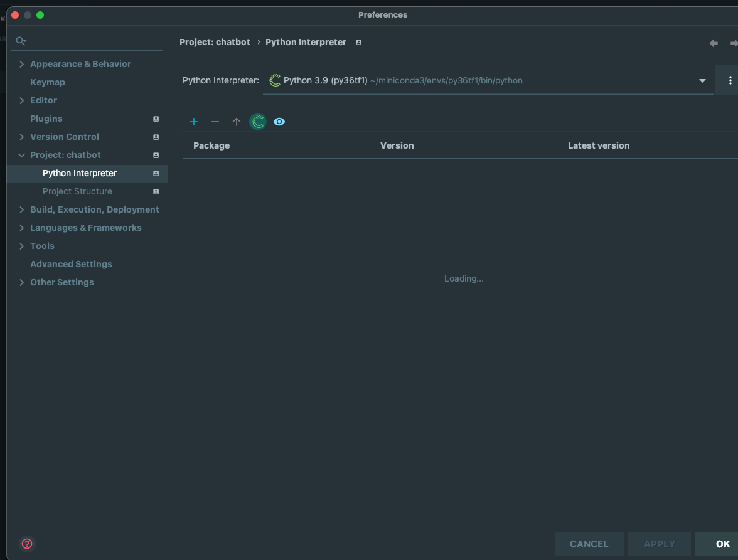
Task: Click the help question mark icon
Action: tap(28, 544)
